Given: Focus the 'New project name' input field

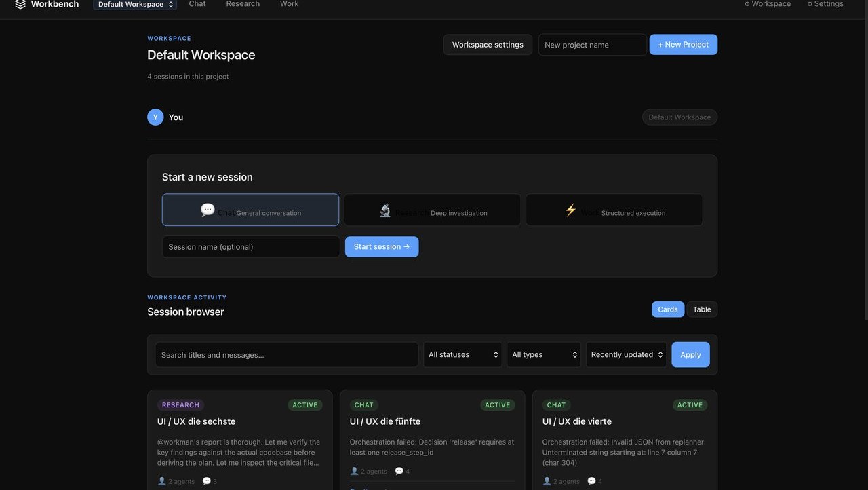Looking at the screenshot, I should [x=593, y=45].
